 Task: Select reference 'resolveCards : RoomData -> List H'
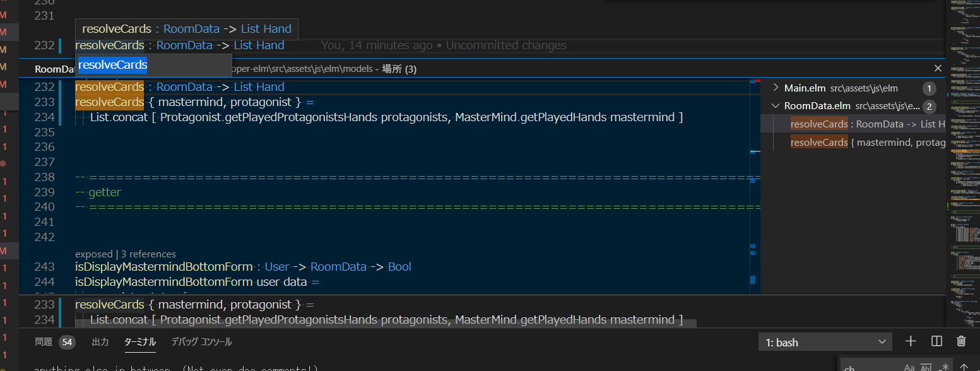pos(868,124)
